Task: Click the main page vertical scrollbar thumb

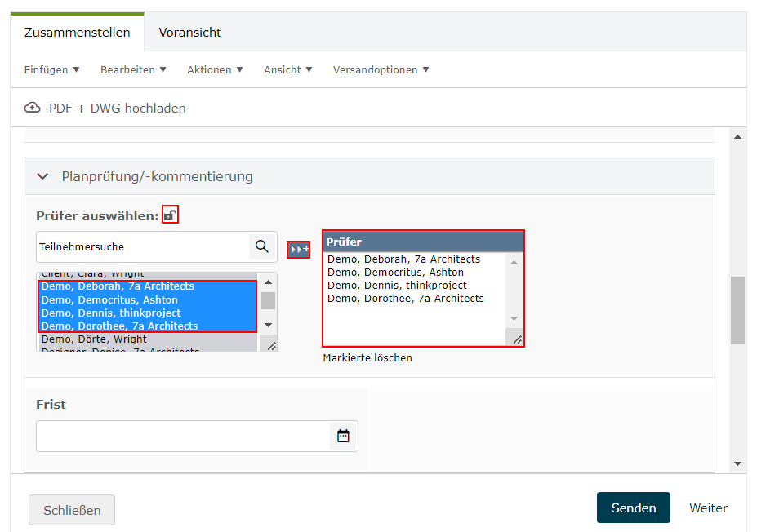Action: pos(737,310)
